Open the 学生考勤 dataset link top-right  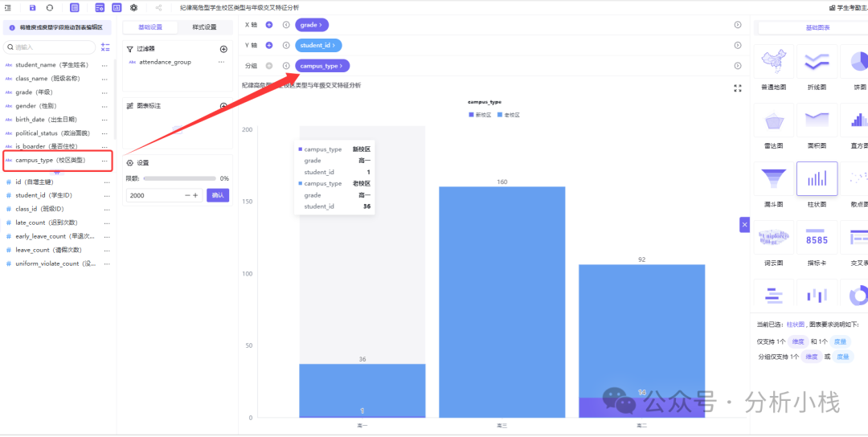point(849,8)
